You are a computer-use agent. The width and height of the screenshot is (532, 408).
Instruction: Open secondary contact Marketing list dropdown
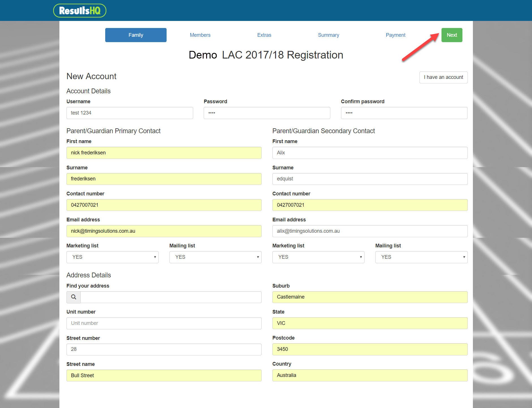coord(318,257)
